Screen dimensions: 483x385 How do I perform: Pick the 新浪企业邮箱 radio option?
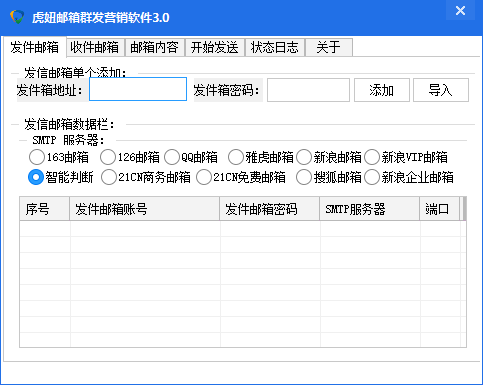pos(409,177)
